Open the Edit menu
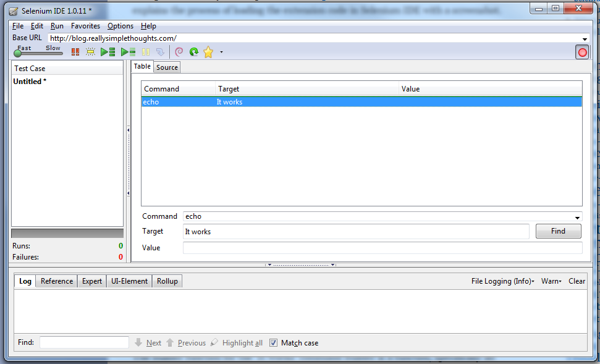The width and height of the screenshot is (600, 364). pyautogui.click(x=36, y=26)
